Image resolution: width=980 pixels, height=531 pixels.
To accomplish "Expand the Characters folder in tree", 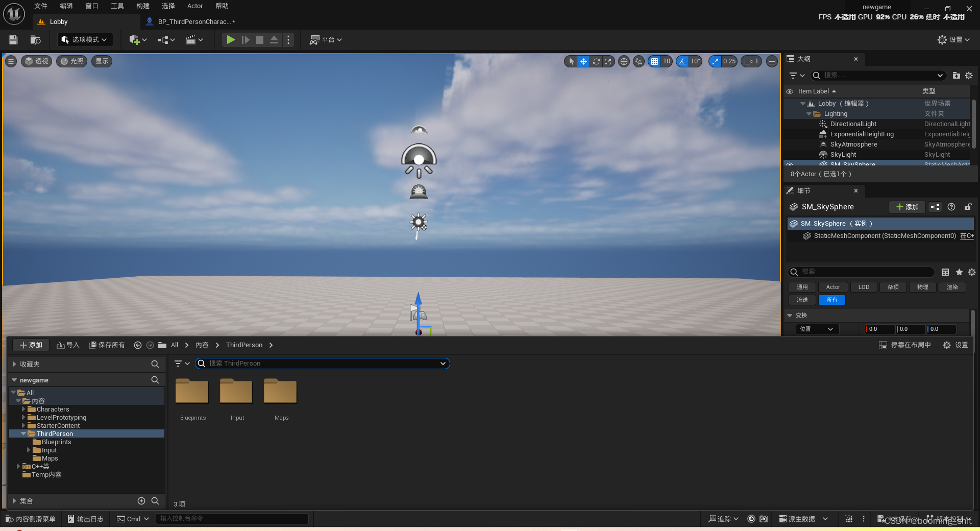I will click(23, 409).
